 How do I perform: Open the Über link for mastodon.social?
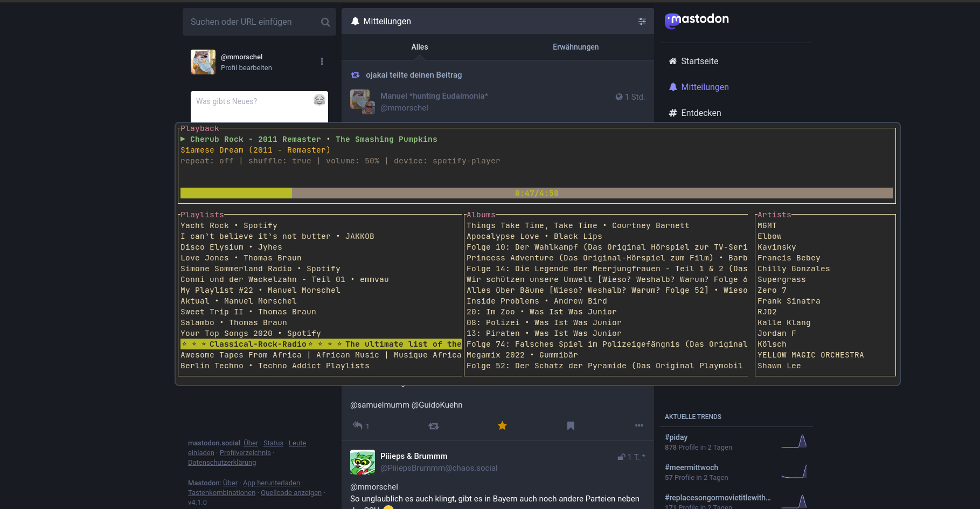pyautogui.click(x=251, y=443)
